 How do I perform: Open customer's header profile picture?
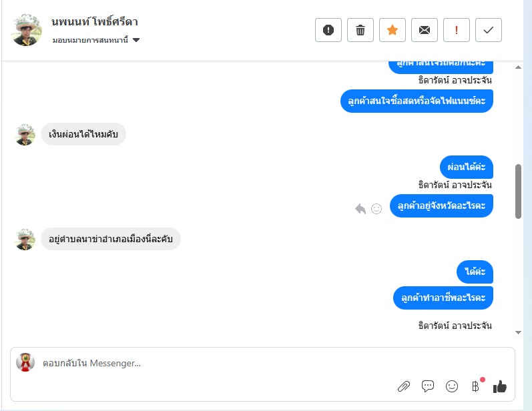[27, 30]
